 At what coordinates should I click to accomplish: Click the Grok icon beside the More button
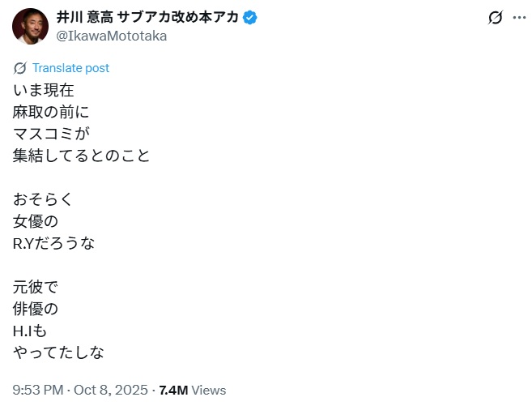496,18
